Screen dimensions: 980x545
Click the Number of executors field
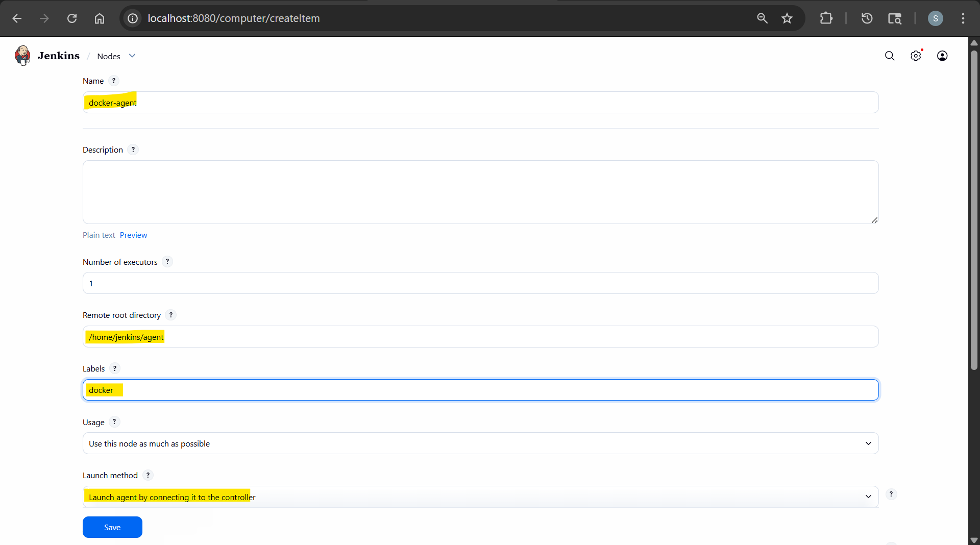click(x=480, y=283)
